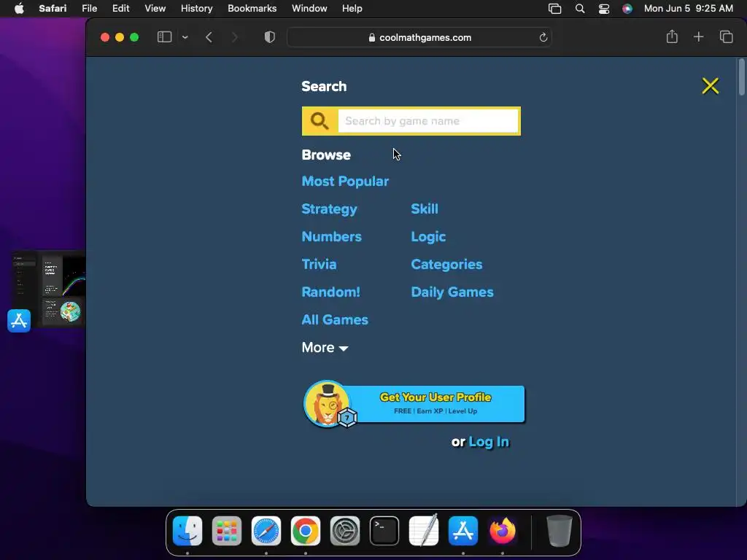Image resolution: width=747 pixels, height=560 pixels.
Task: Click the lock icon in address bar
Action: tap(371, 38)
